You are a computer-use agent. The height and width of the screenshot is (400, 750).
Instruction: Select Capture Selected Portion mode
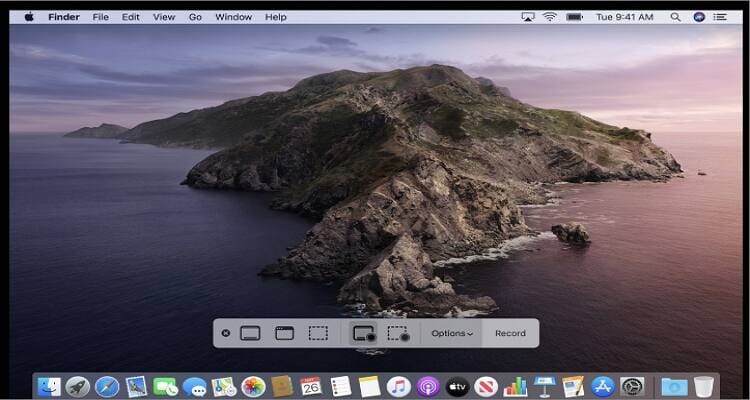tap(318, 333)
